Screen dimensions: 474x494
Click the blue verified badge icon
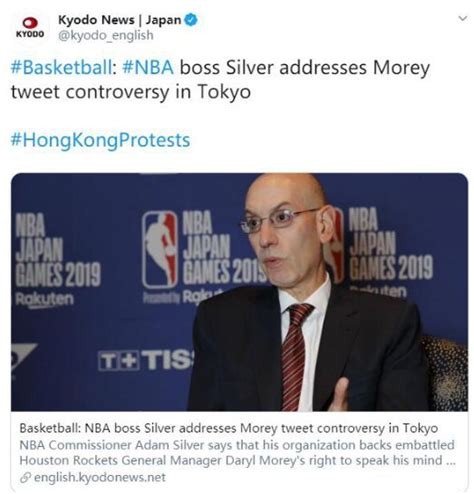coord(191,20)
